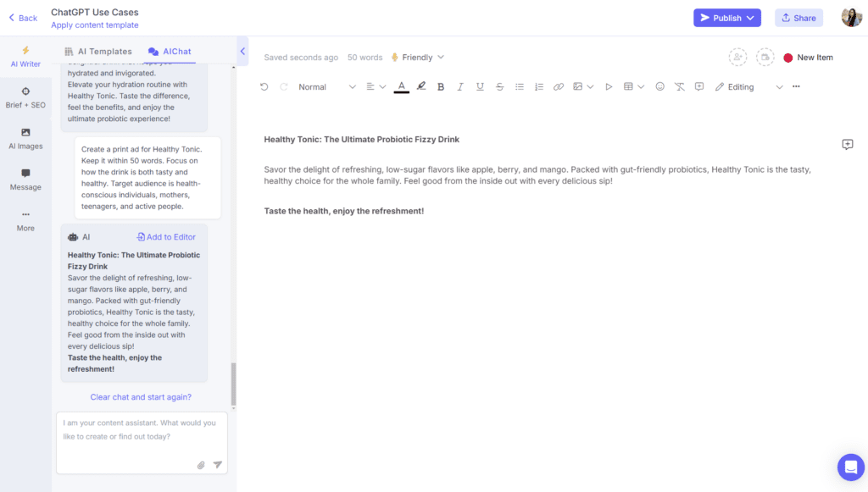The width and height of the screenshot is (868, 492).
Task: Toggle bold formatting
Action: click(x=441, y=86)
